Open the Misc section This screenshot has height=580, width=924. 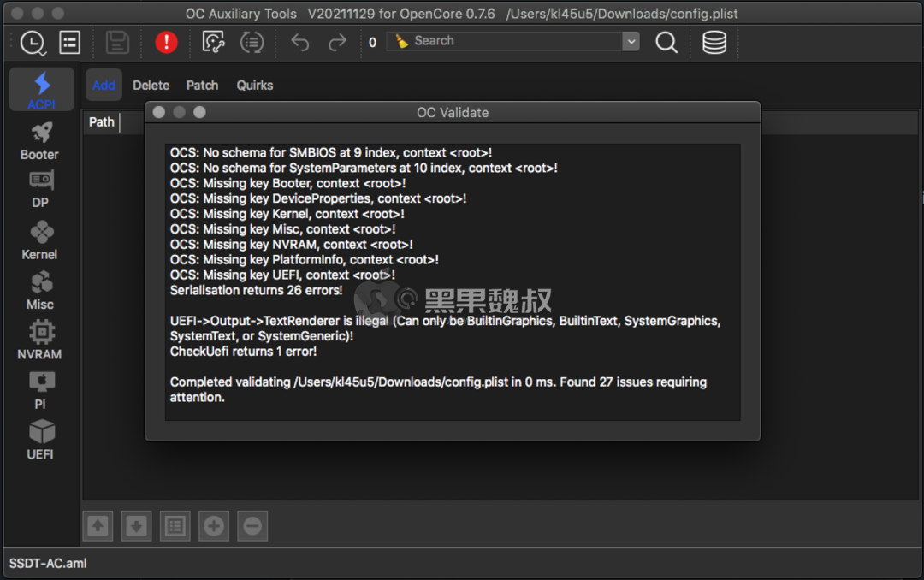pyautogui.click(x=39, y=285)
